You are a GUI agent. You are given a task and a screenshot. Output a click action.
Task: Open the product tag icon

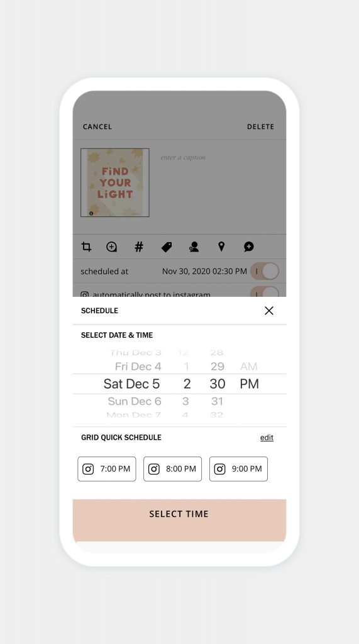click(x=167, y=247)
